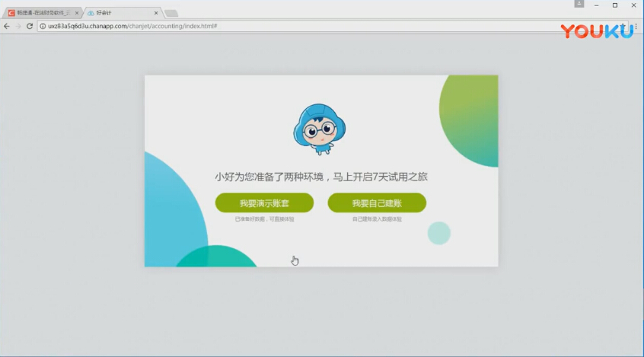Click the red 畅捷通 tab favicon
644x357 pixels.
11,13
